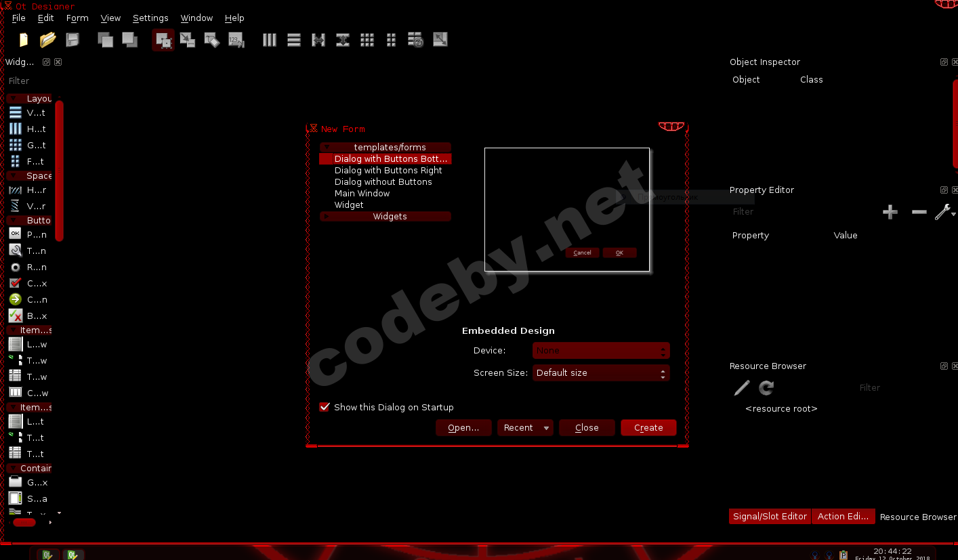Pick the Horizontal Layout widget icon
958x560 pixels.
[x=16, y=129]
